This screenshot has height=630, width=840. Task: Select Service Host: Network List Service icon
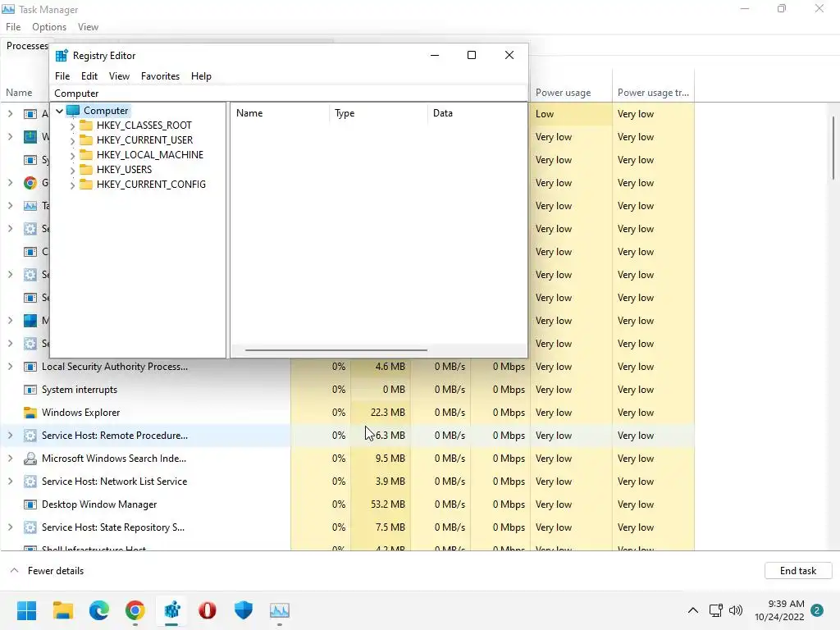[30, 481]
